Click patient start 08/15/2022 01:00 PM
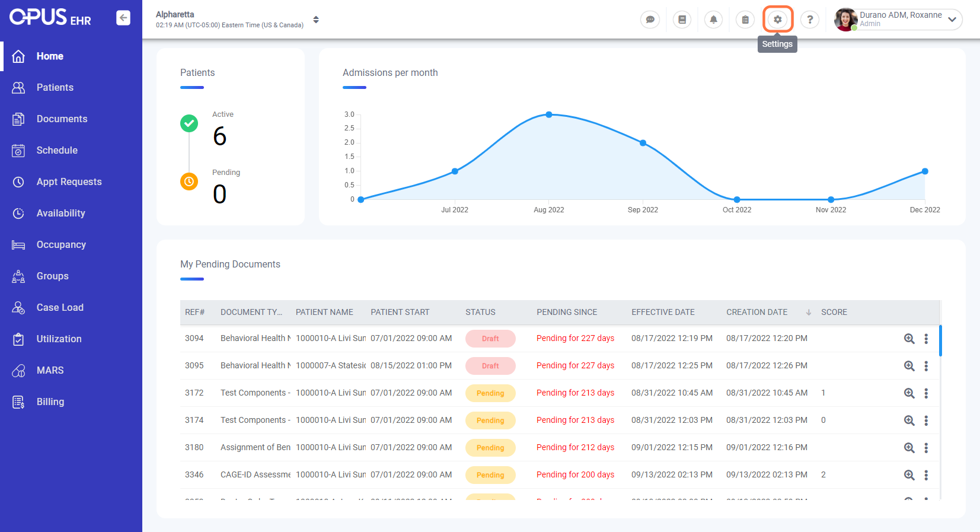This screenshot has width=980, height=532. point(411,365)
